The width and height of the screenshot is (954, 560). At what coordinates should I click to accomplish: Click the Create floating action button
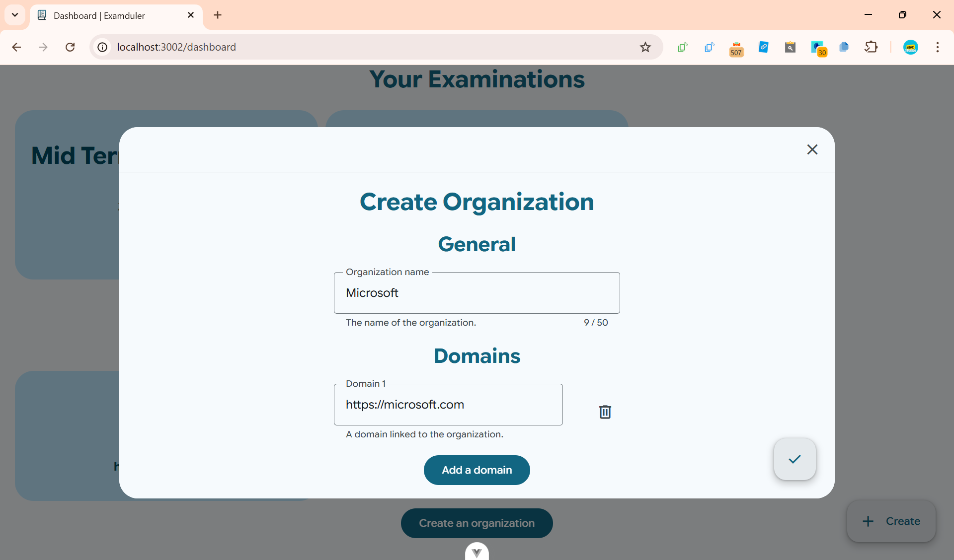pos(890,521)
